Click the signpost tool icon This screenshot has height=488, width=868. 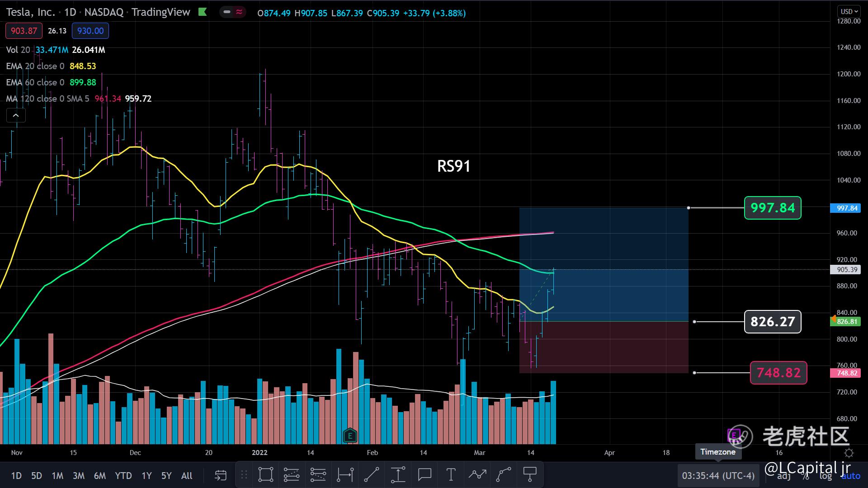coord(529,475)
